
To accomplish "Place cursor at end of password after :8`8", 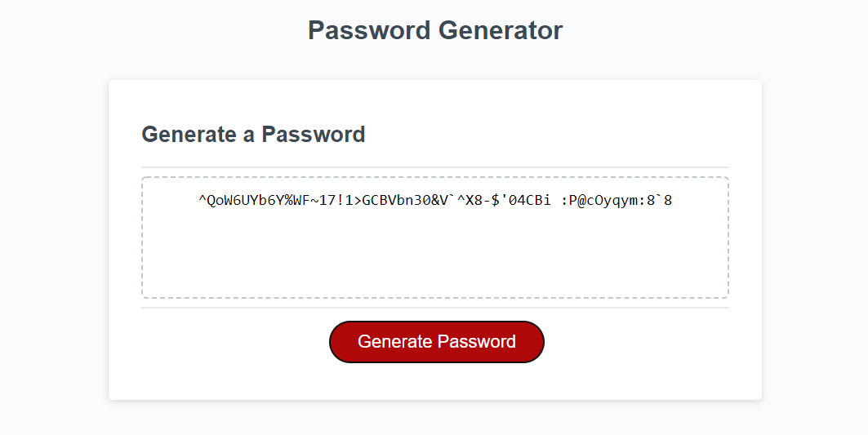I will (x=673, y=200).
